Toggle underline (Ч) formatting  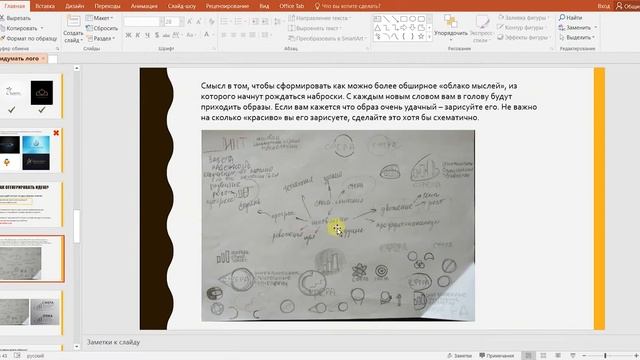tap(147, 35)
